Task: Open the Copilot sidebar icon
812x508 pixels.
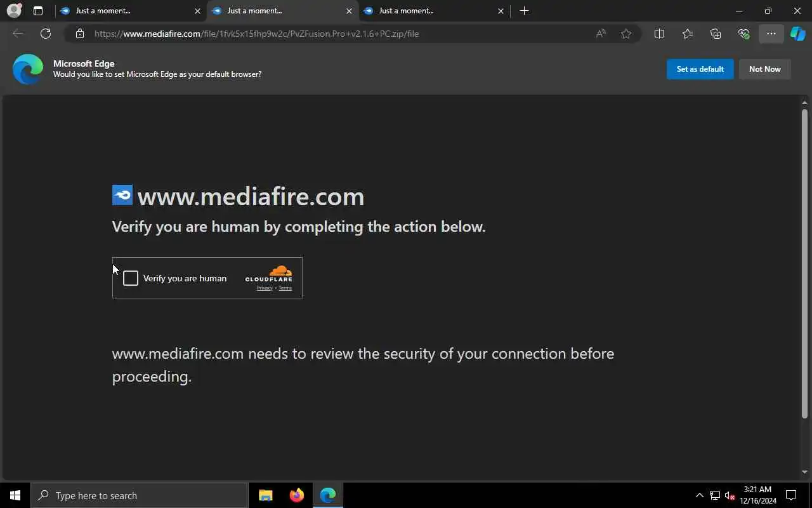Action: pos(797,34)
